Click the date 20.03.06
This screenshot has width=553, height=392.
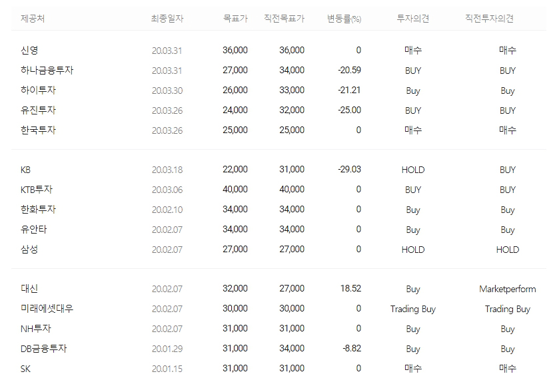point(167,190)
